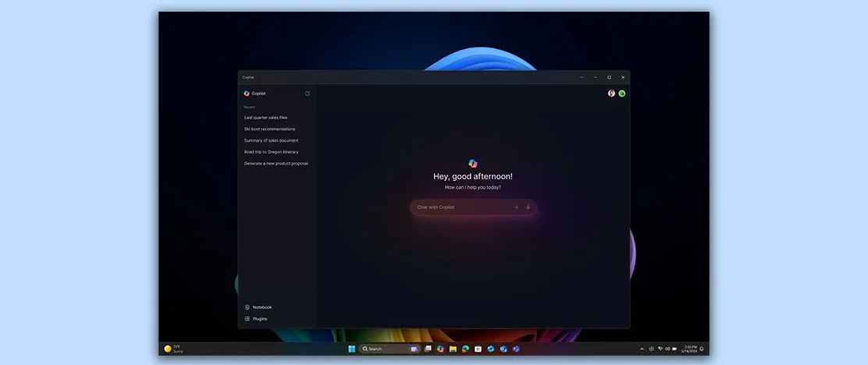Minimize the Copilot window
The height and width of the screenshot is (365, 868).
click(x=596, y=77)
